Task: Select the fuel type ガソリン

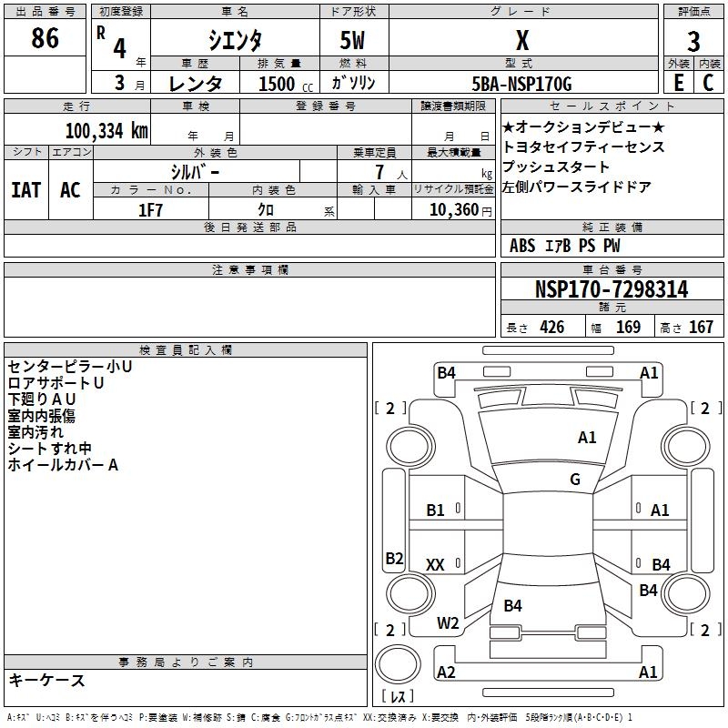Action: pyautogui.click(x=353, y=83)
